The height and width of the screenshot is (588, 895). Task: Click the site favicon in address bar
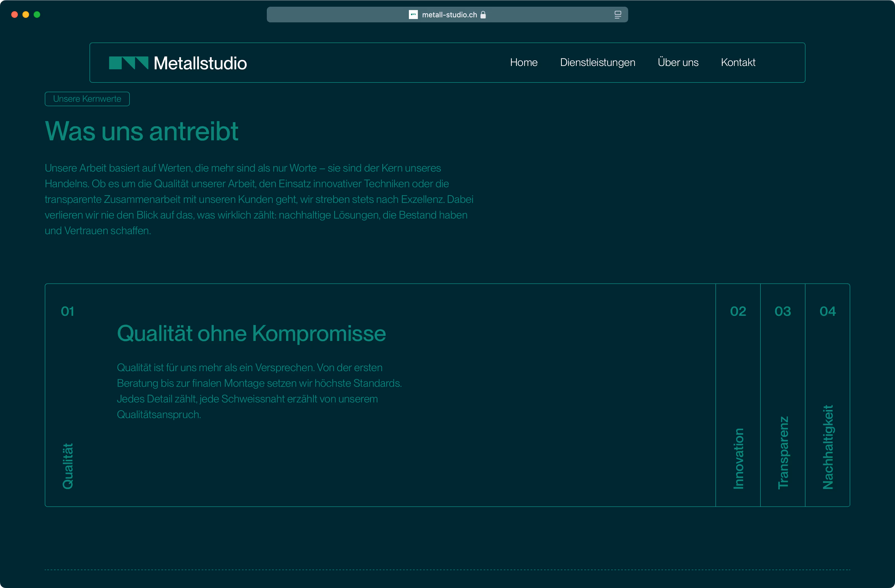click(413, 15)
